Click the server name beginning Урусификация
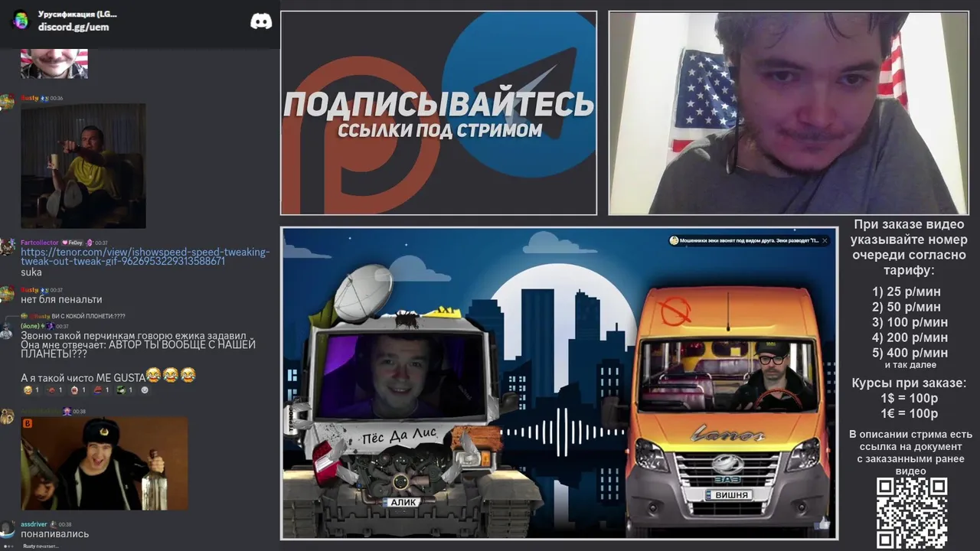This screenshot has height=551, width=980. click(77, 14)
